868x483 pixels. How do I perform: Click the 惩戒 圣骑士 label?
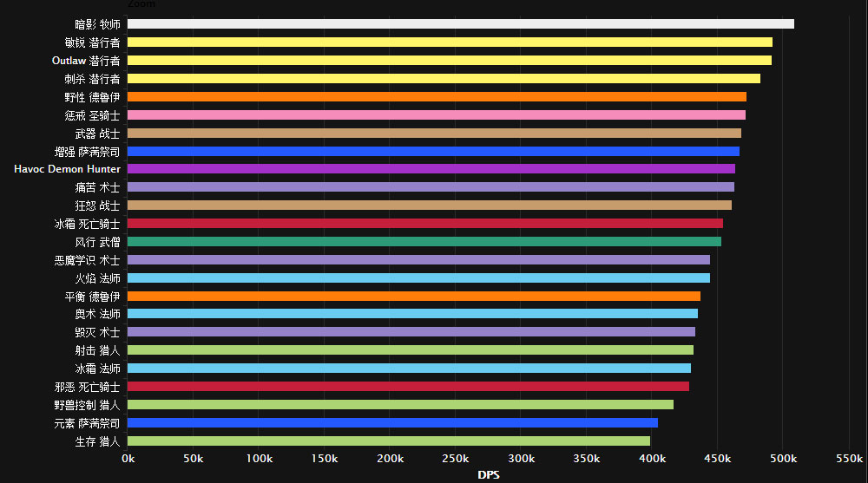(93, 115)
